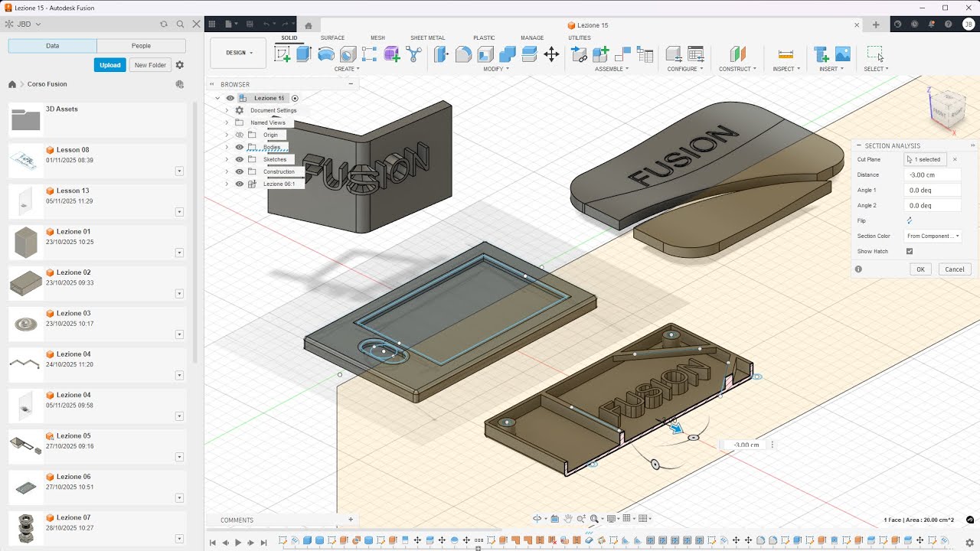
Task: Select the Press Pull tool
Action: tap(442, 54)
